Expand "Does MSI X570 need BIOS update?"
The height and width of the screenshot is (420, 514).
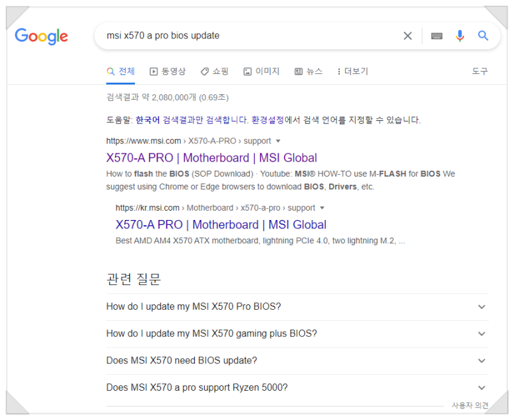[x=297, y=361]
